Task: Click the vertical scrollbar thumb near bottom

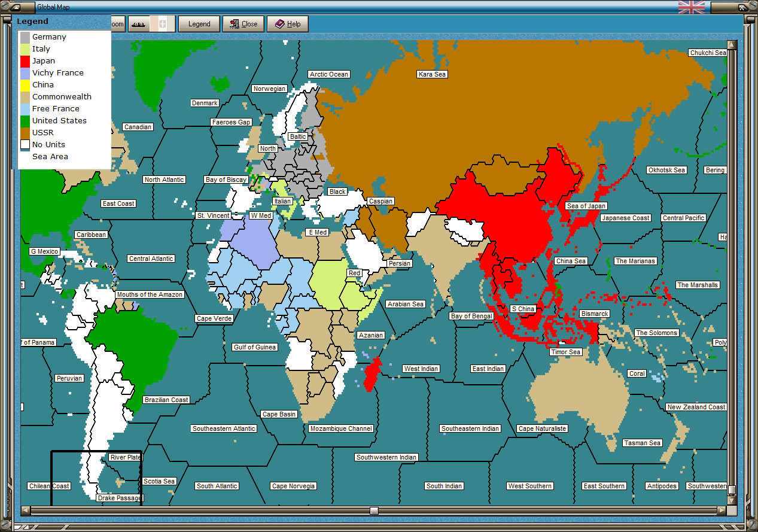Action: click(x=732, y=490)
